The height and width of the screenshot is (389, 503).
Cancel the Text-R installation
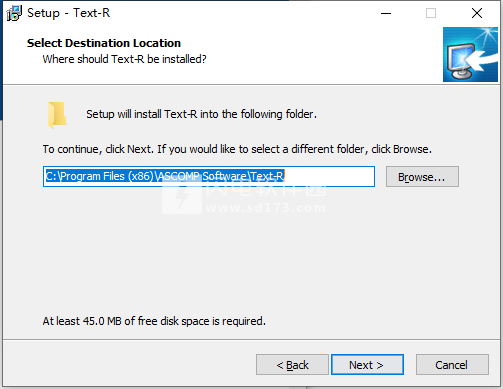(452, 365)
